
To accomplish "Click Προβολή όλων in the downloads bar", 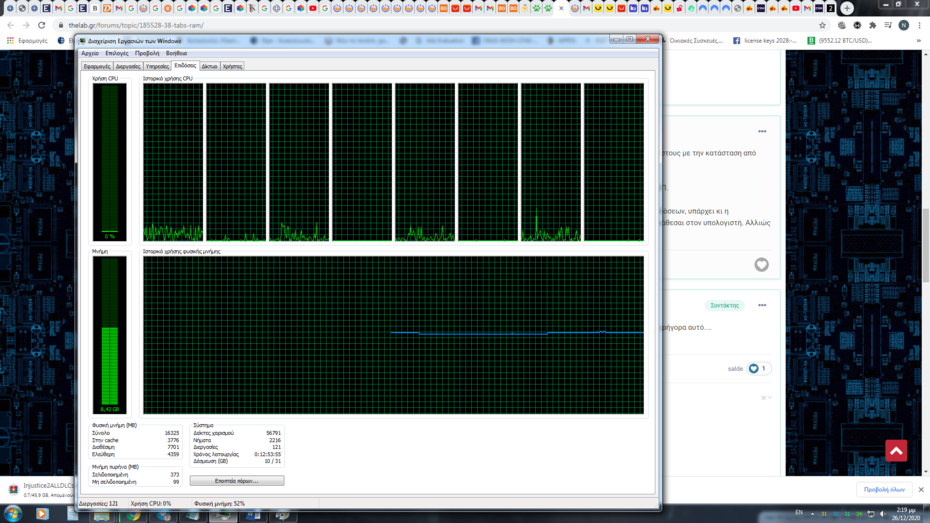I will 884,490.
